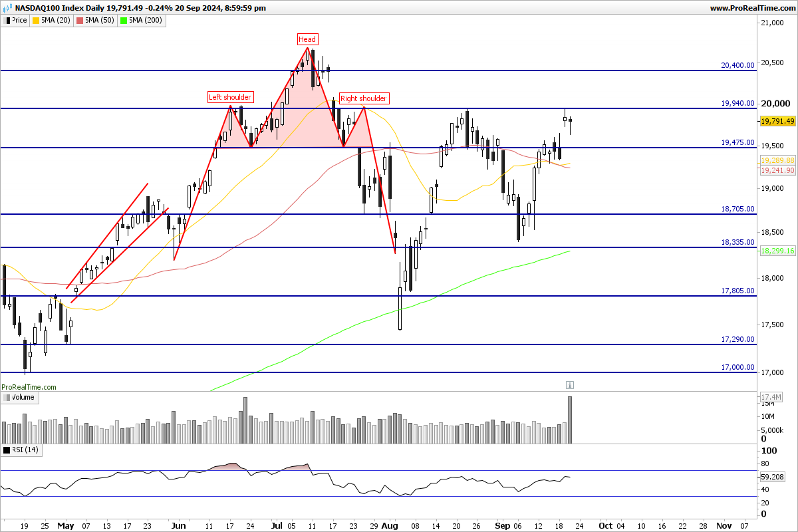Click the 19,940.00 level label
798x532 pixels.
pos(737,103)
